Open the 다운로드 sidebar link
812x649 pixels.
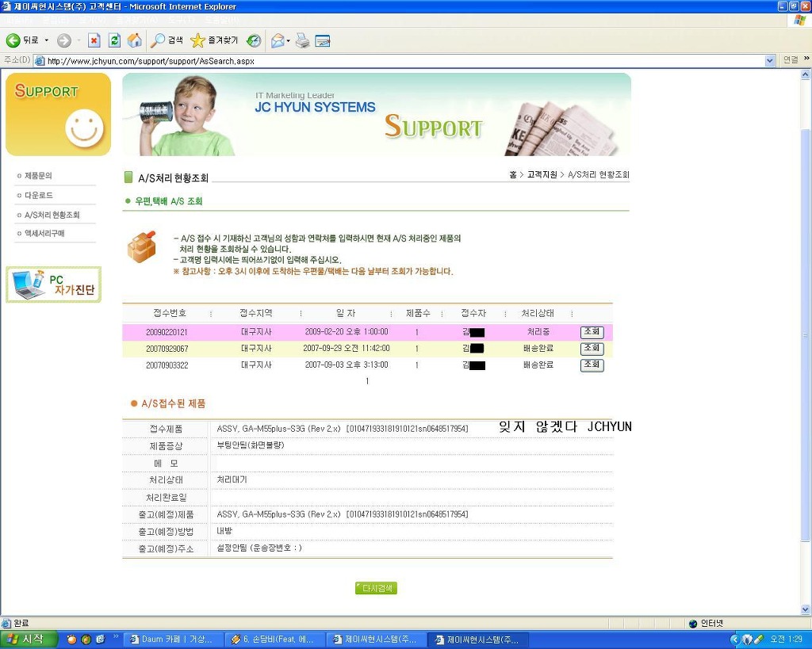tap(38, 195)
